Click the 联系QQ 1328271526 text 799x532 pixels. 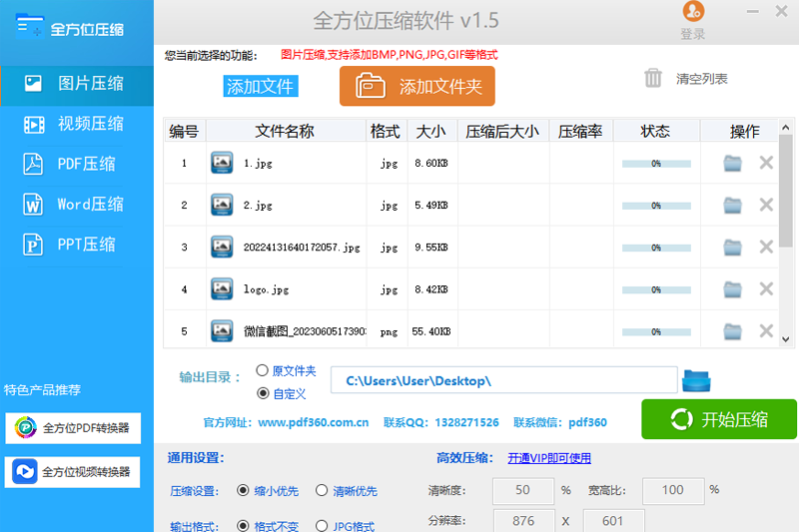[441, 422]
